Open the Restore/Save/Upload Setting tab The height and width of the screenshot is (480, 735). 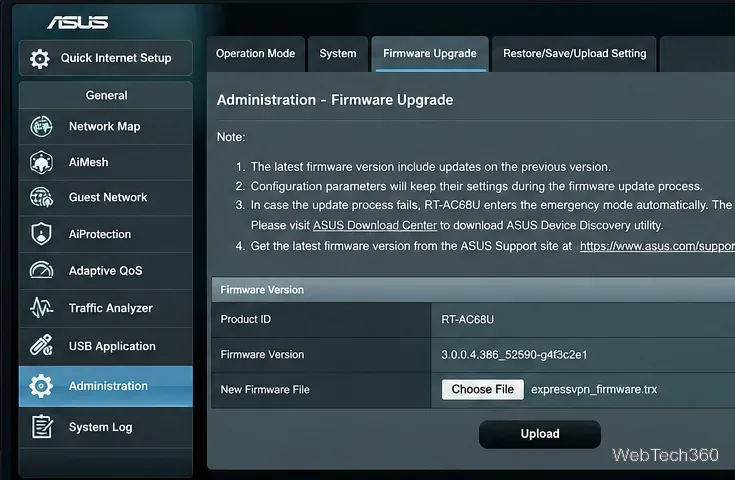574,54
